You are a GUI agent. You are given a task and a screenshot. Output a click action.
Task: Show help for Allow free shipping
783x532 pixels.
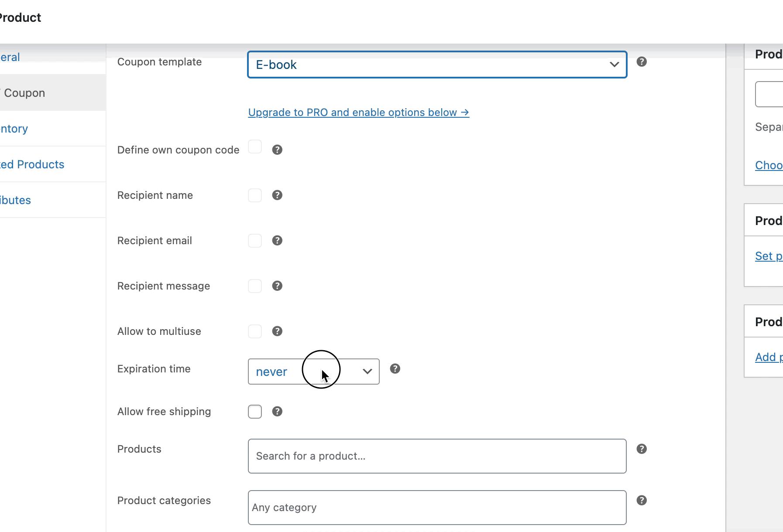pyautogui.click(x=277, y=411)
